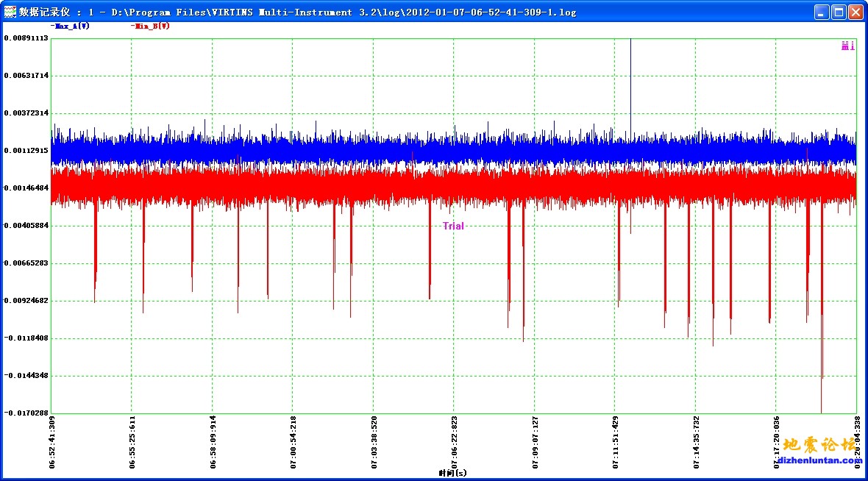Viewport: 868px width, 481px height.
Task: Click the 06:55:25:611 time axis label
Action: [132, 442]
